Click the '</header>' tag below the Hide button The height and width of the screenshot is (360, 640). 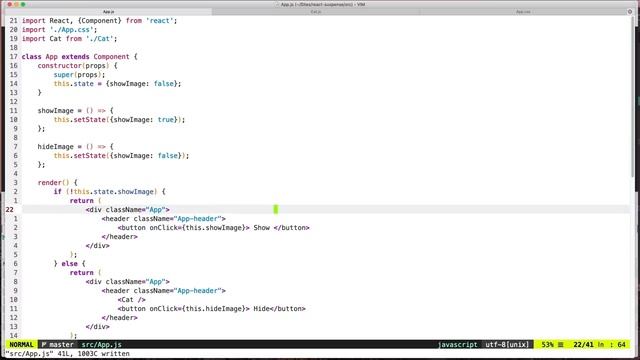point(120,317)
